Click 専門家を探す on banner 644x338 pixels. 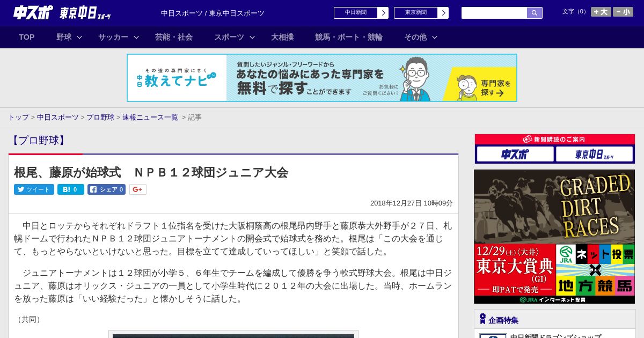495,88
